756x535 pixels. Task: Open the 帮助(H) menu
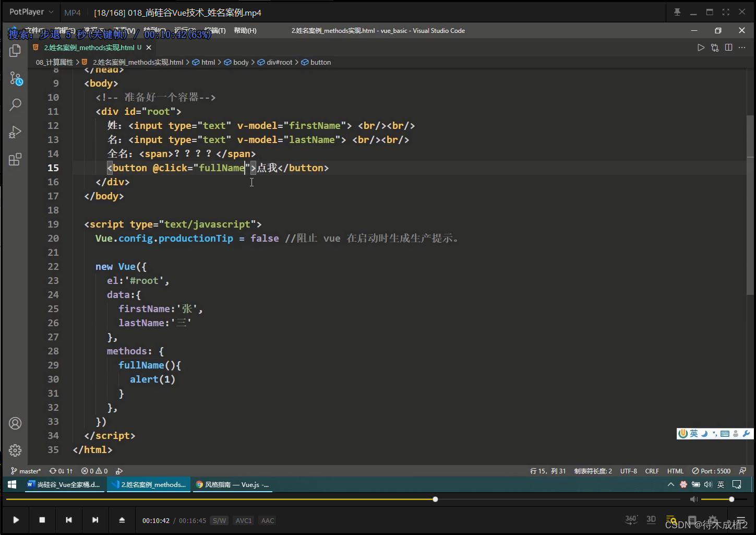pos(245,31)
